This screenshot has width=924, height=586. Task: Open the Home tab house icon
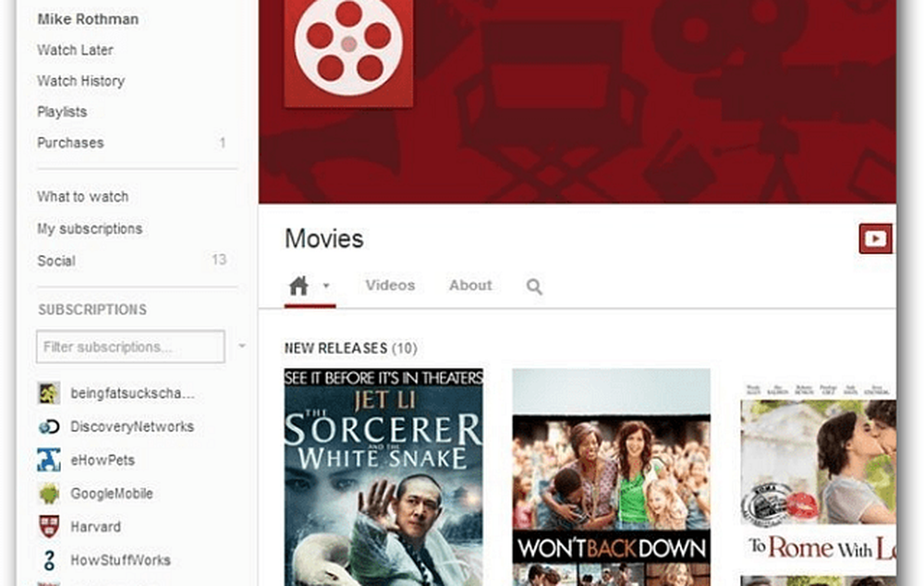(298, 286)
